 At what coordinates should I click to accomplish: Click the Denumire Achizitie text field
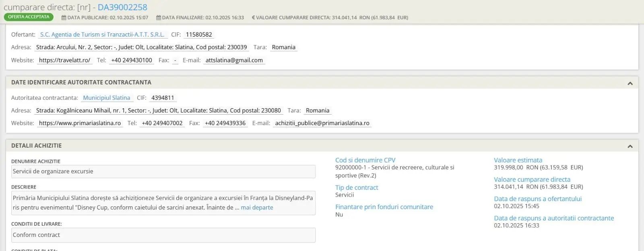pos(163,171)
